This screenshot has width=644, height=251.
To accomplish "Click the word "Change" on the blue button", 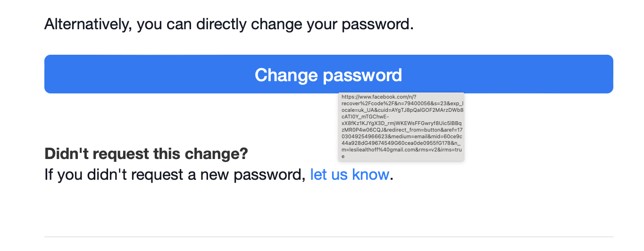I will coord(286,75).
